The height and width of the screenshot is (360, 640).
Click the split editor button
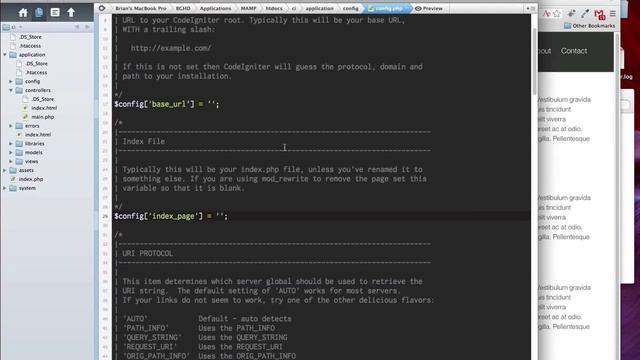pos(530,8)
